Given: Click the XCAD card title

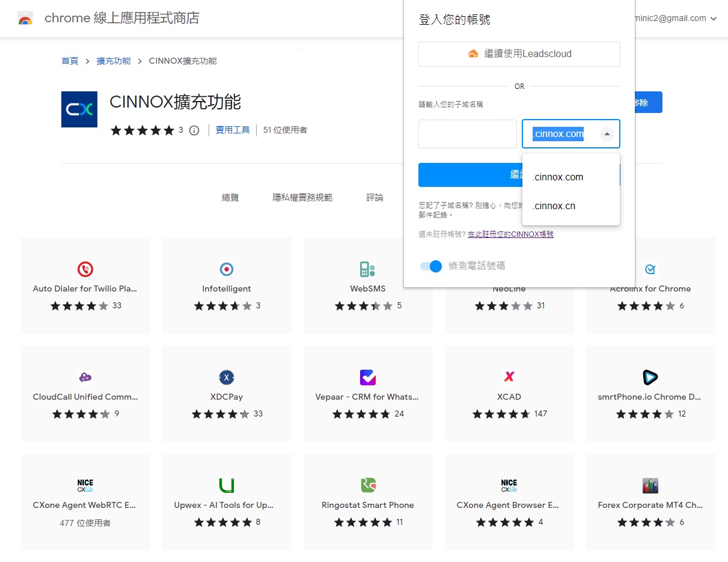Looking at the screenshot, I should tap(509, 397).
